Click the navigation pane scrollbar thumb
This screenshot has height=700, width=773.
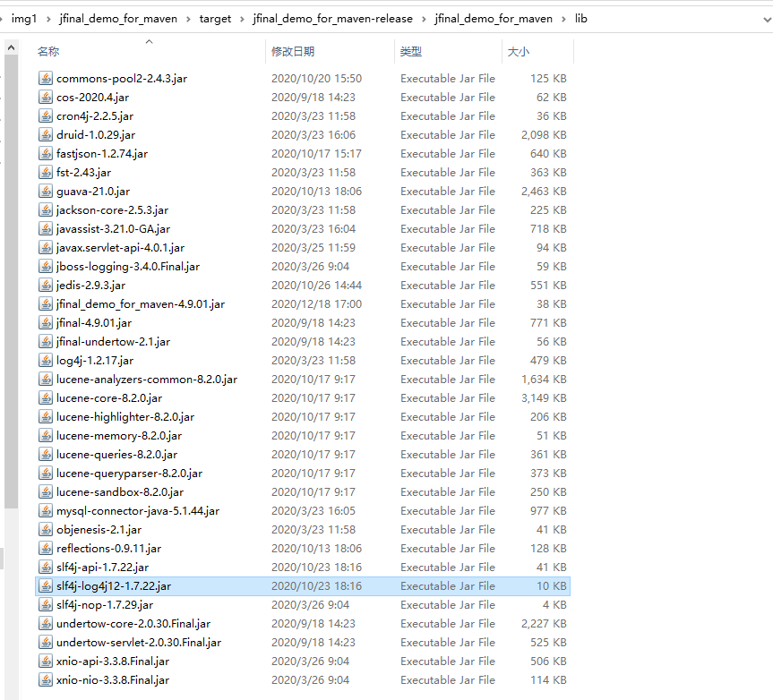12,282
